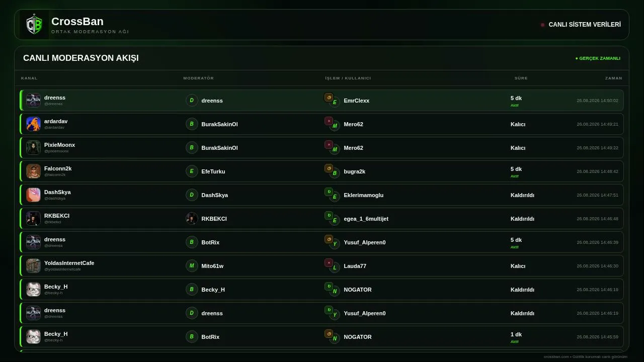Select the Falconn2k channel avatar
Screen dimensions: 644x362
click(x=33, y=171)
